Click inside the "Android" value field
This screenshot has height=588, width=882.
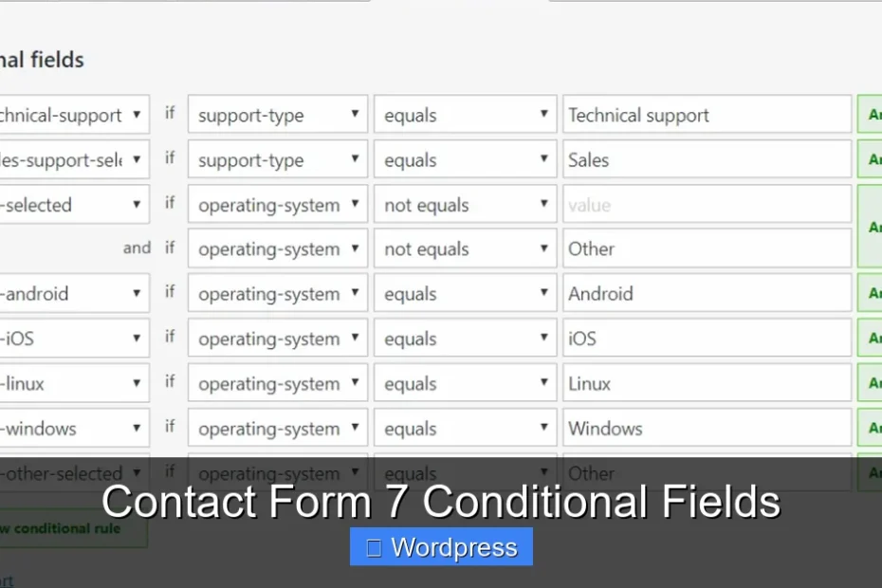tap(707, 293)
